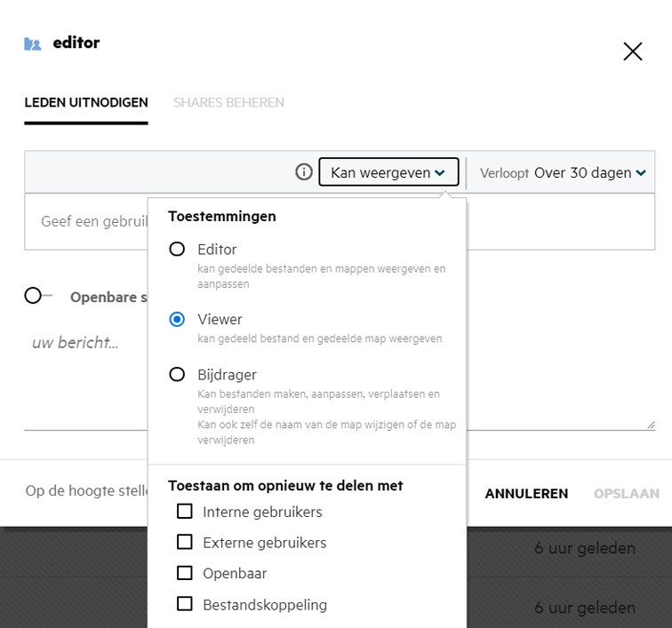
Task: Enable resharing with Interne gebruikers
Action: pyautogui.click(x=185, y=512)
